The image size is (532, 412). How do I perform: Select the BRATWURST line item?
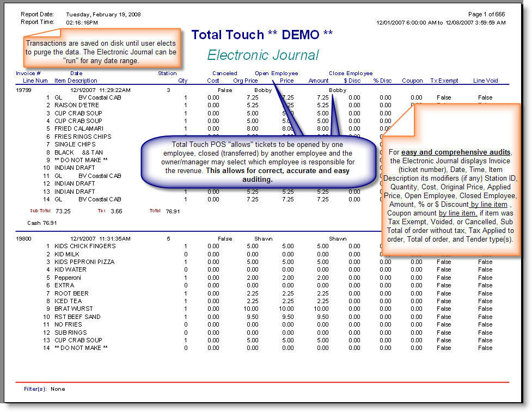tap(72, 309)
